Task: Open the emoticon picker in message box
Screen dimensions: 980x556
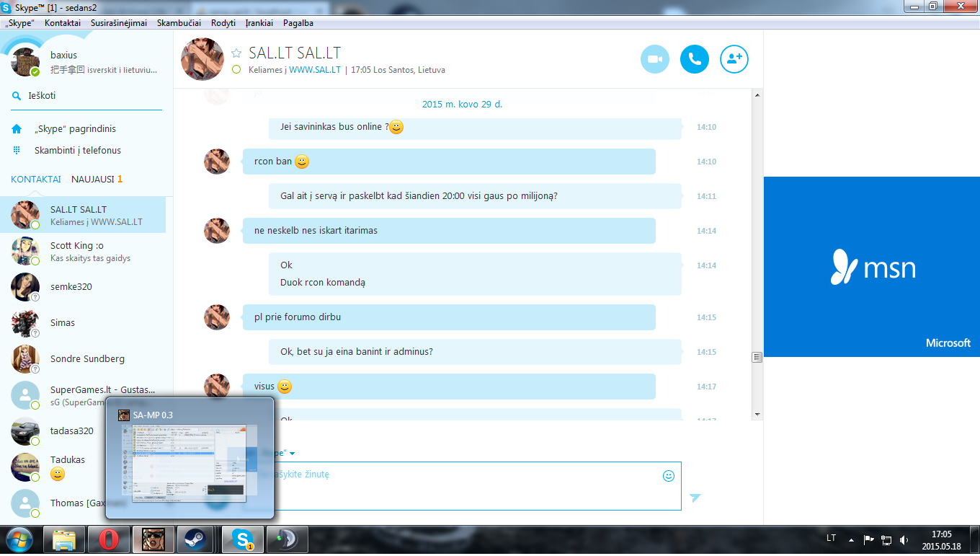Action: coord(669,476)
